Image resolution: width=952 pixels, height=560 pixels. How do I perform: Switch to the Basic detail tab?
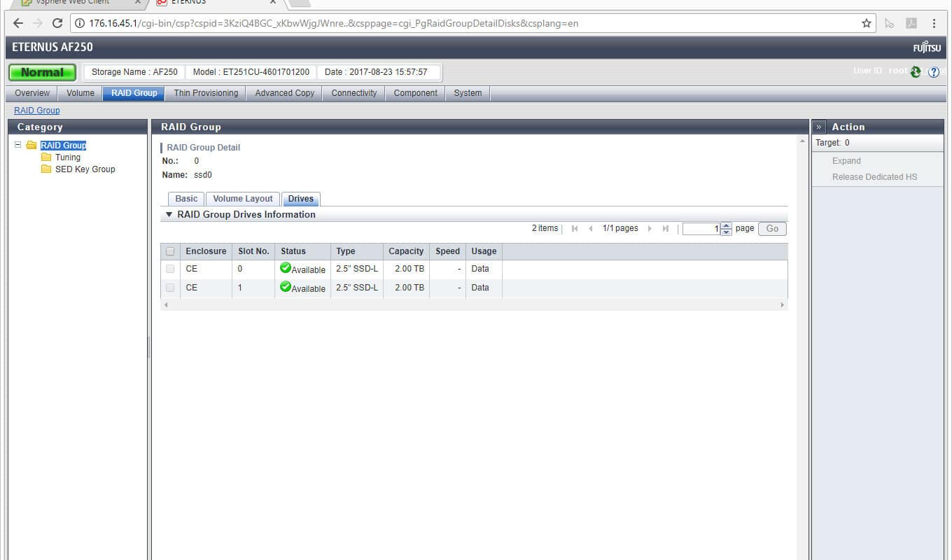coord(186,199)
